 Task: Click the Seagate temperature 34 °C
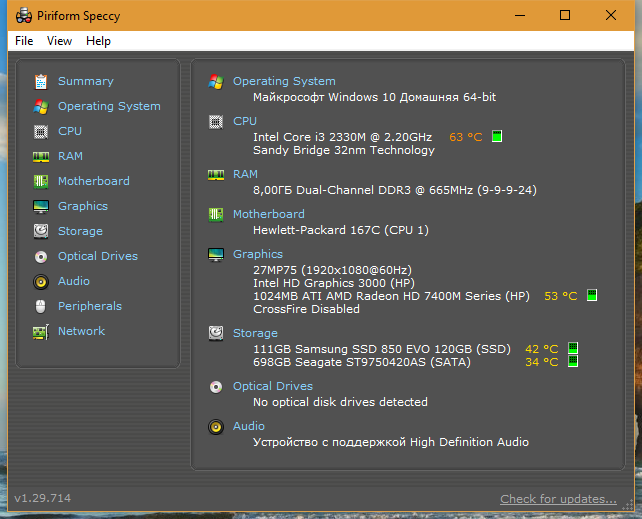(x=542, y=362)
